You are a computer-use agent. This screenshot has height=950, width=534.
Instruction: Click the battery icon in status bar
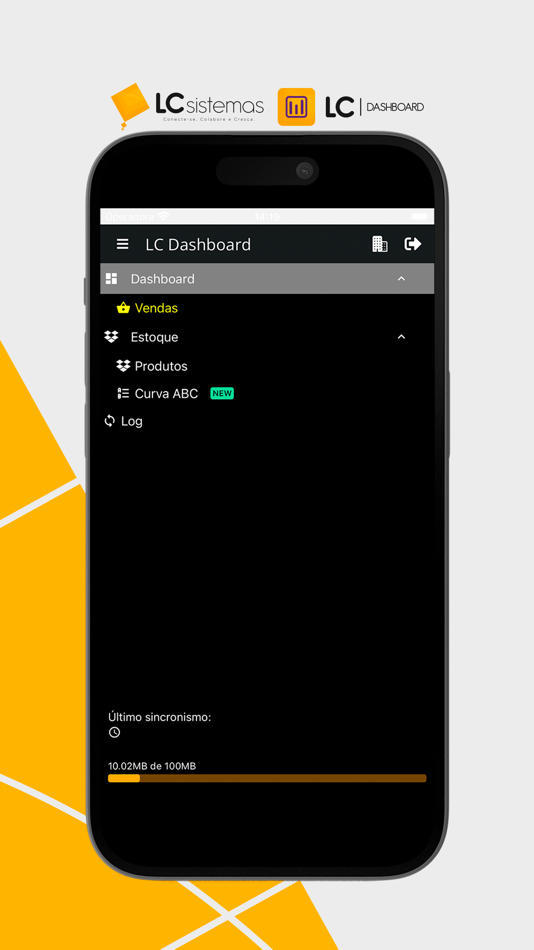tap(419, 216)
